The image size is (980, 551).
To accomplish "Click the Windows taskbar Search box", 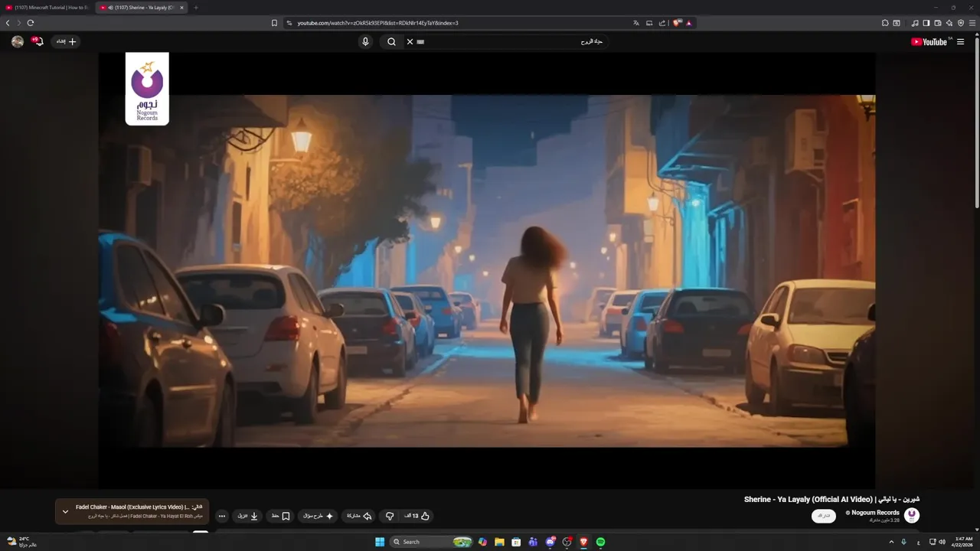I will (431, 542).
